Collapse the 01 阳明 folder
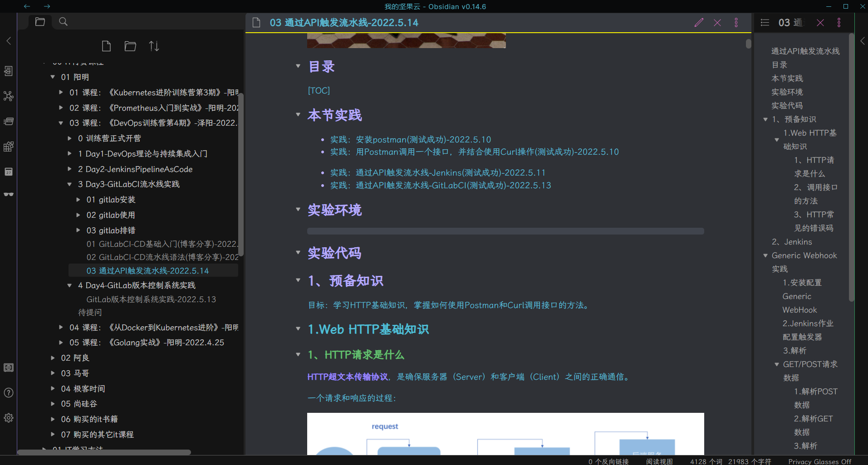The width and height of the screenshot is (868, 465). click(x=53, y=77)
